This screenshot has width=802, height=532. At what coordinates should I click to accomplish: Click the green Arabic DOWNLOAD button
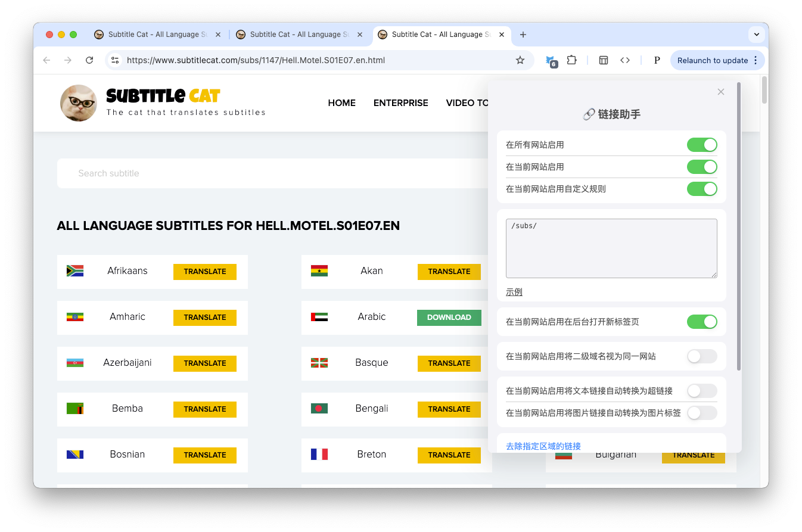pyautogui.click(x=449, y=318)
